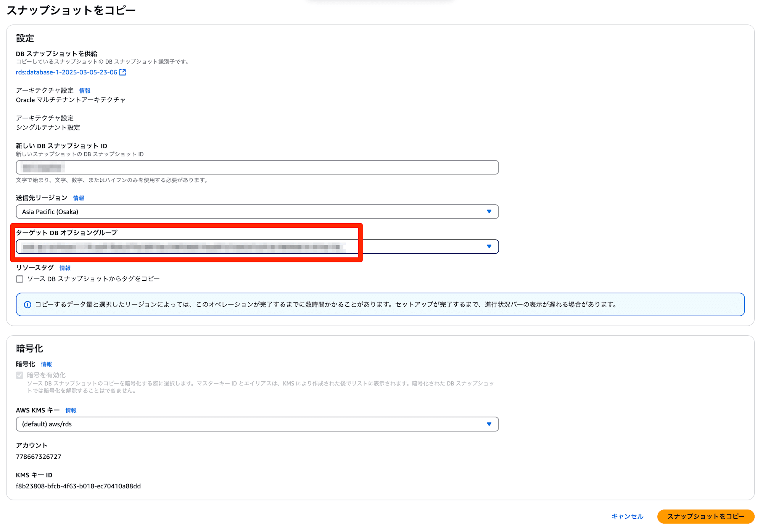Click the arrow of the 送信先リージョン dropdown
Screen dimensions: 763x532
click(x=489, y=212)
